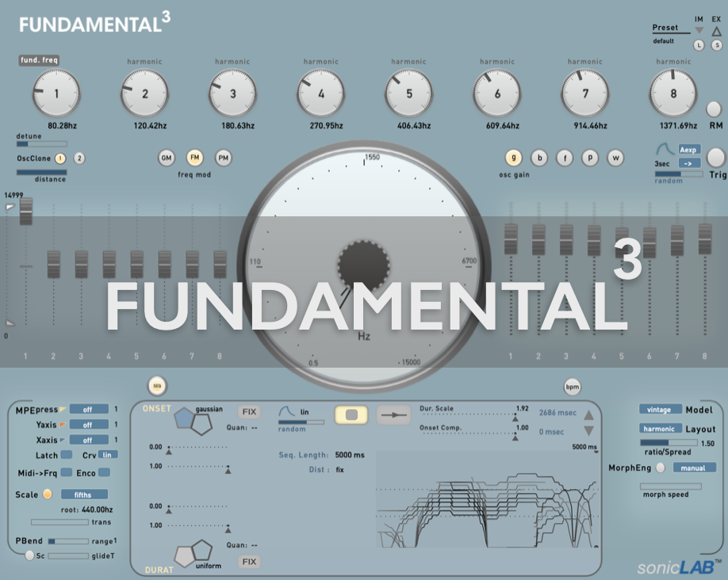
Task: Open the Xaxis off selector
Action: (x=89, y=440)
